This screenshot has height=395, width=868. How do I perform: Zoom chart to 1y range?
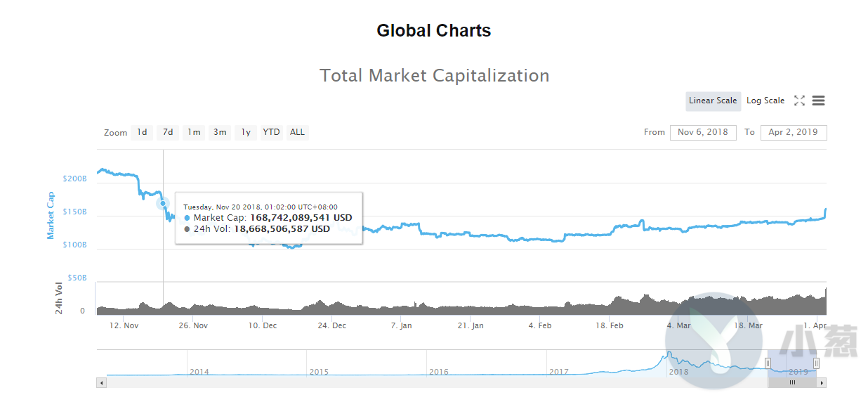(x=245, y=132)
